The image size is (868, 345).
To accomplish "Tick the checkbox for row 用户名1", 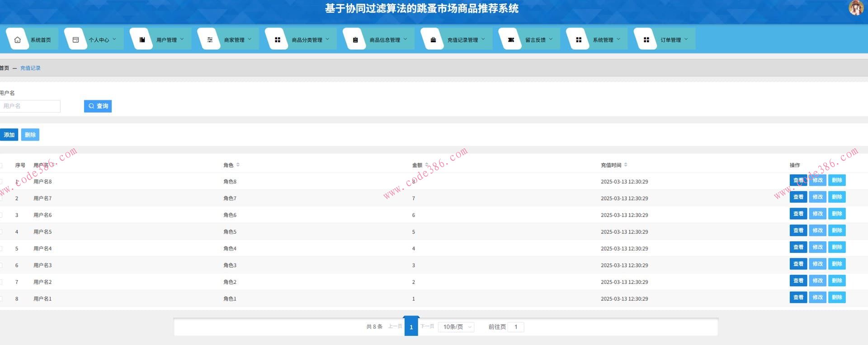I will (1, 299).
